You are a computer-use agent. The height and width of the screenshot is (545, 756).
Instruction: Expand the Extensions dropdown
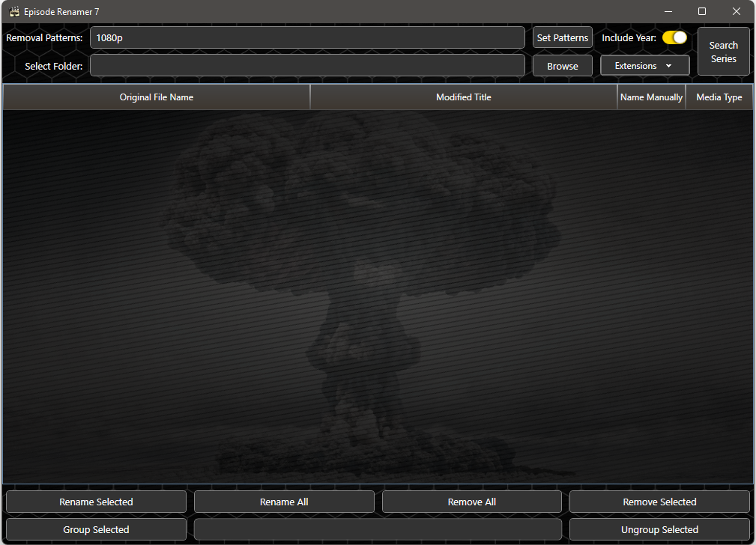tap(644, 66)
